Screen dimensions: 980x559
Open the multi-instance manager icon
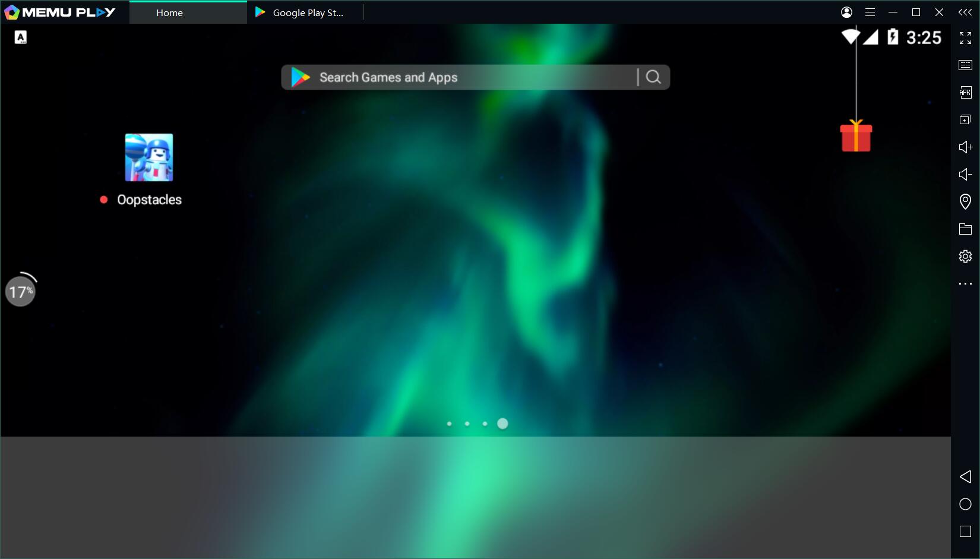click(x=965, y=119)
